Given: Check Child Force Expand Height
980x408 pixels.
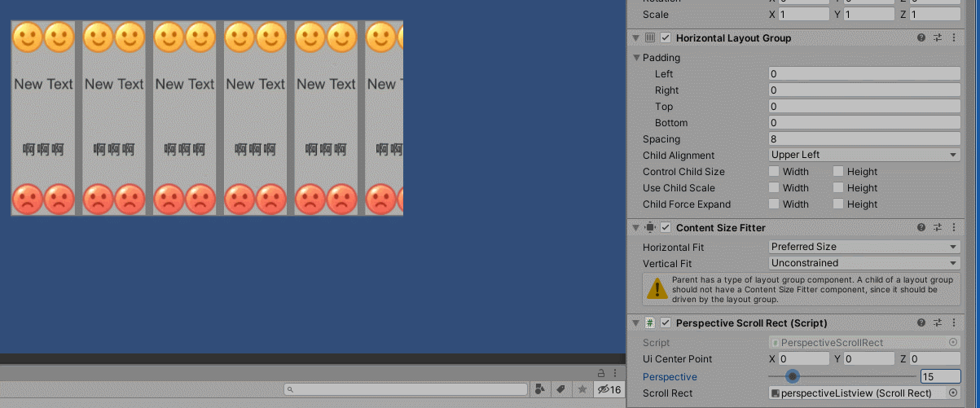Looking at the screenshot, I should click(x=838, y=204).
